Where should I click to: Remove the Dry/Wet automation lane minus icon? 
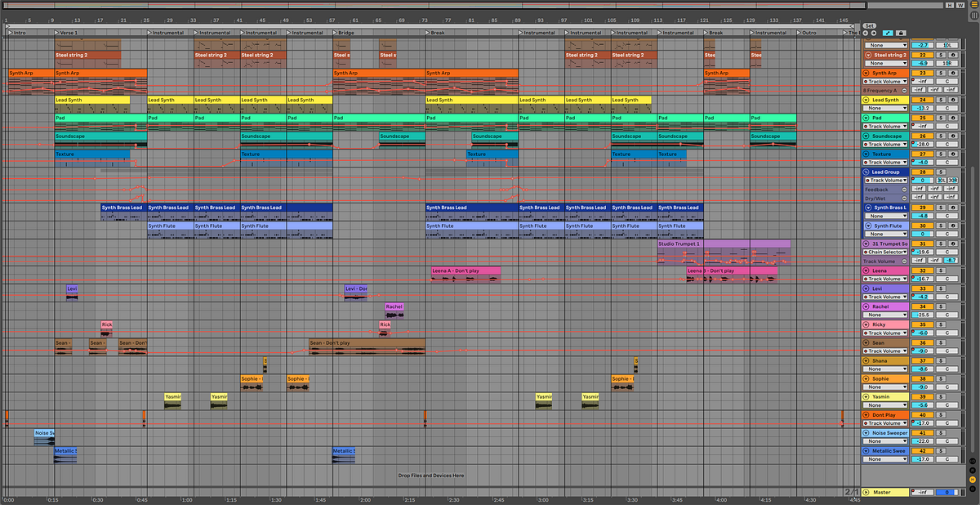[904, 198]
